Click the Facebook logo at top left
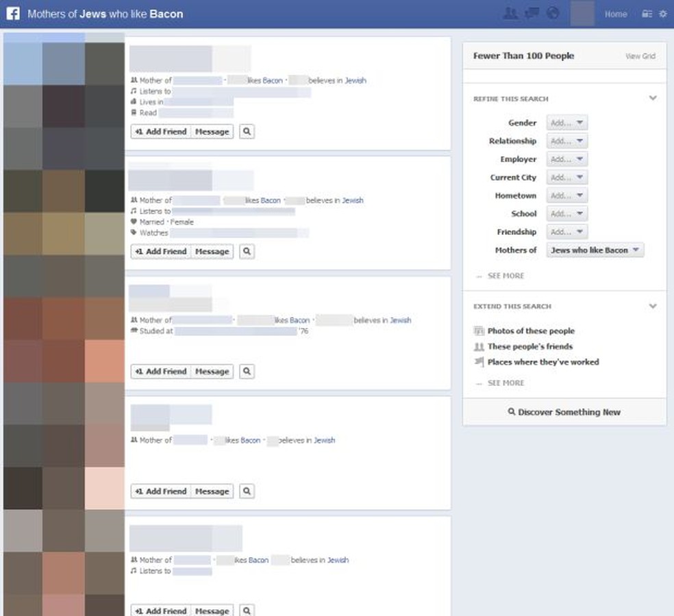Screen dimensions: 674x616 click(x=12, y=13)
